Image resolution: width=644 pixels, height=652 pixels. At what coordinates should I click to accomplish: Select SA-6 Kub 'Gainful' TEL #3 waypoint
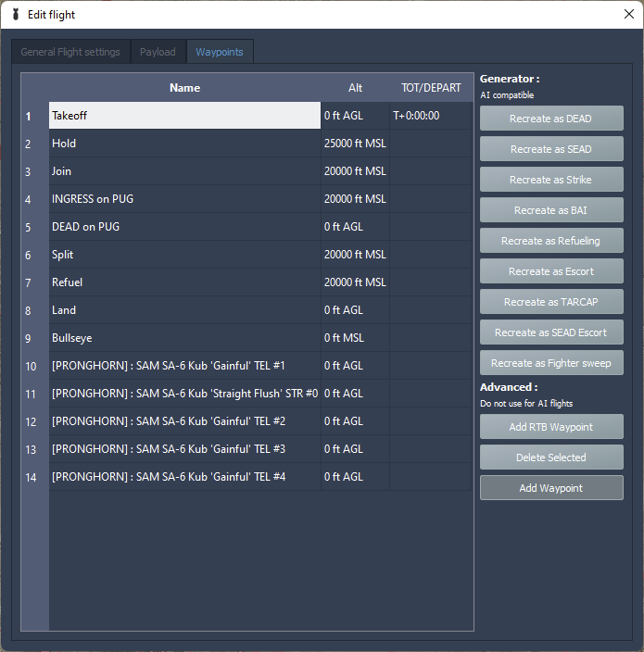tap(184, 449)
